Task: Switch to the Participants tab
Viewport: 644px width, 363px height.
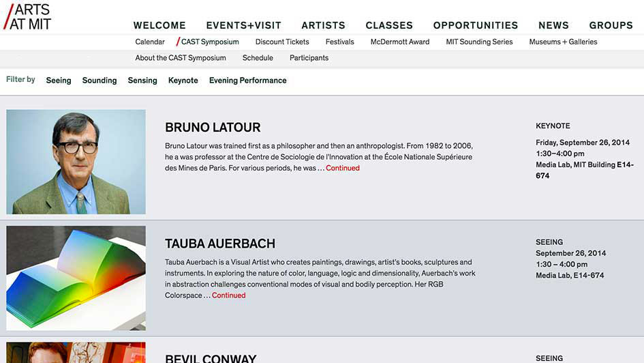Action: point(309,58)
